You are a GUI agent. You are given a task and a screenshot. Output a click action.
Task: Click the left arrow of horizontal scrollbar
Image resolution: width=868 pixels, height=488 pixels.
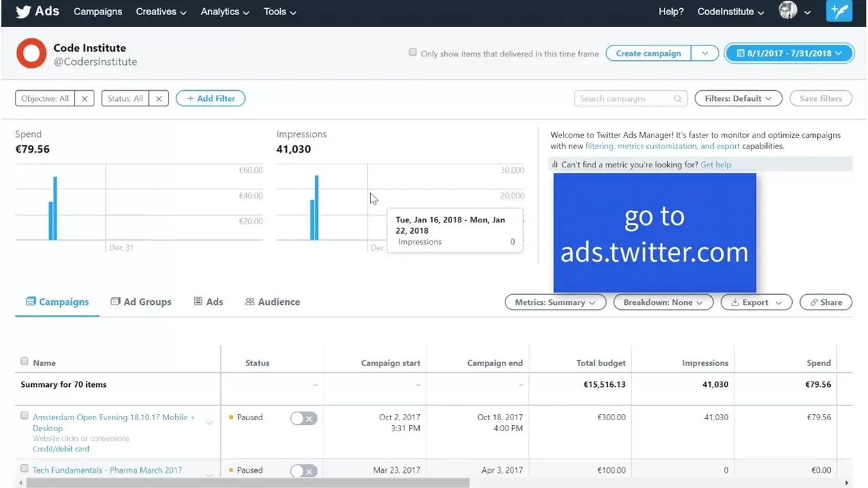click(20, 483)
